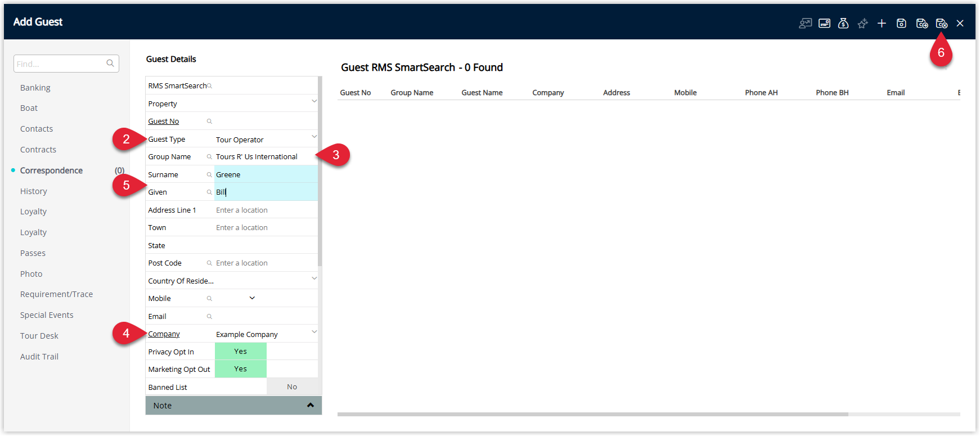Open Requirement/Trace in the side menu
This screenshot has height=436, width=980.
point(57,294)
